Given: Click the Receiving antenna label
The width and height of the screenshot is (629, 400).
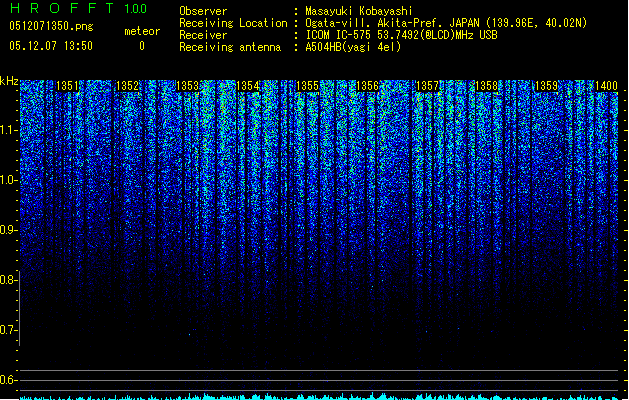Looking at the screenshot, I should pyautogui.click(x=230, y=47).
